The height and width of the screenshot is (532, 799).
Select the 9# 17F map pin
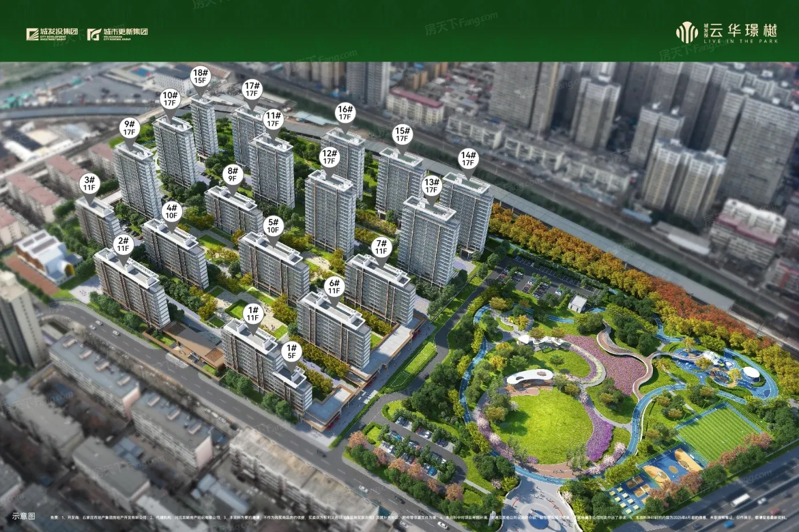[x=130, y=128]
